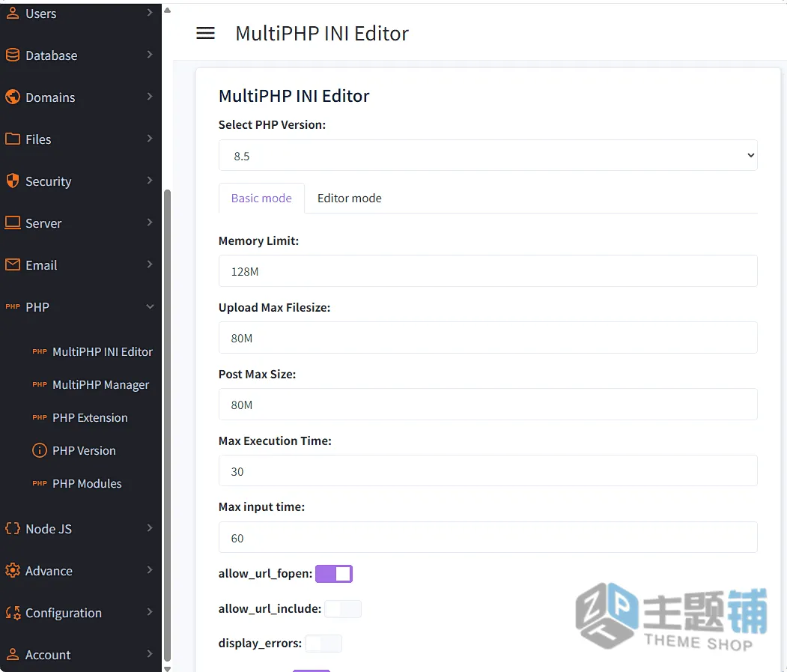Click the Security shield icon

pyautogui.click(x=13, y=181)
